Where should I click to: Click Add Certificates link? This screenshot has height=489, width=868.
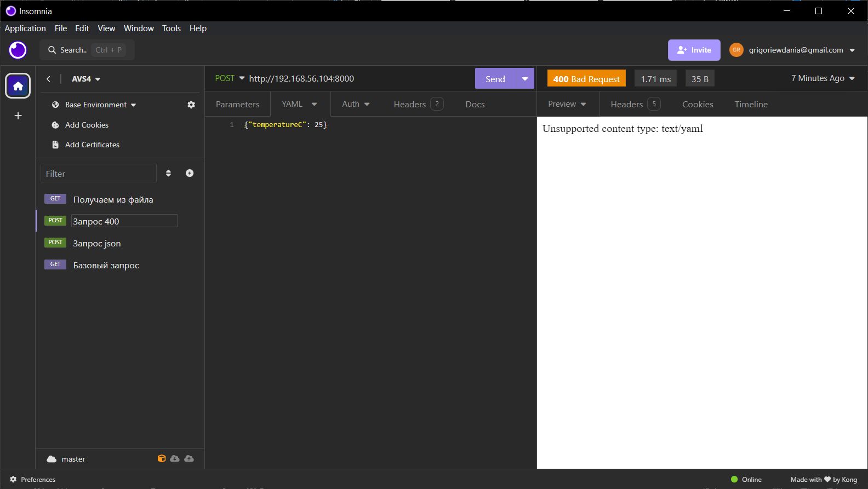click(x=92, y=145)
